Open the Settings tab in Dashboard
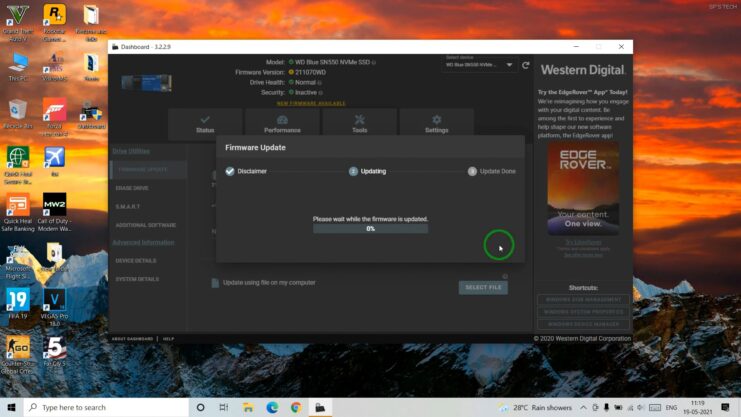The height and width of the screenshot is (417, 741). click(436, 124)
